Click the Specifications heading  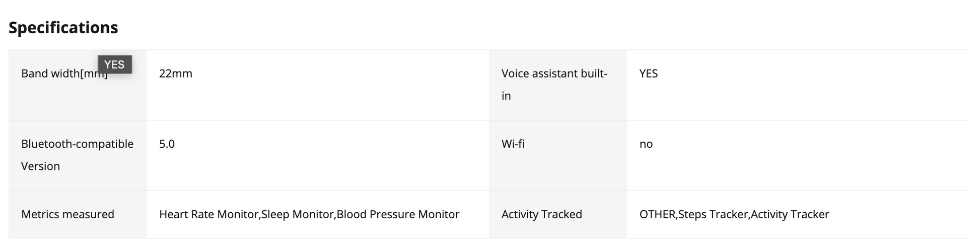tap(63, 27)
